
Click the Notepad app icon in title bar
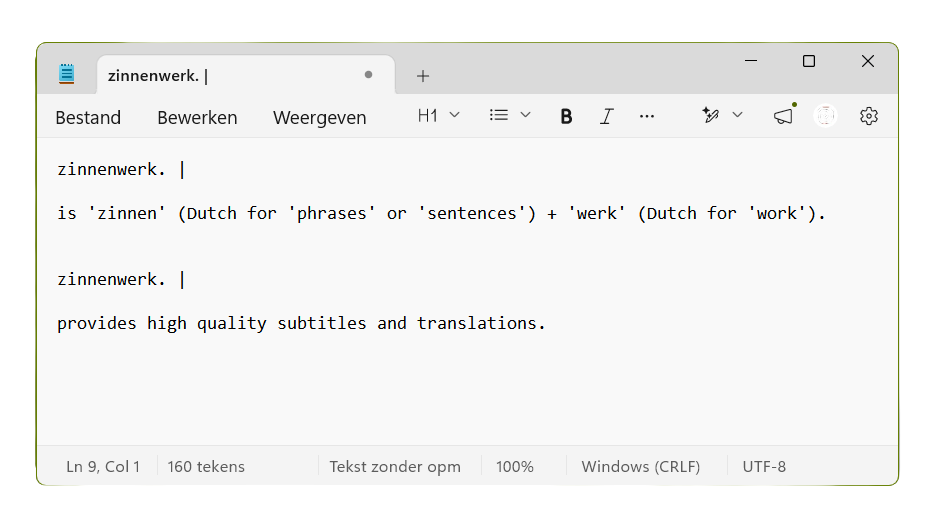tap(67, 74)
